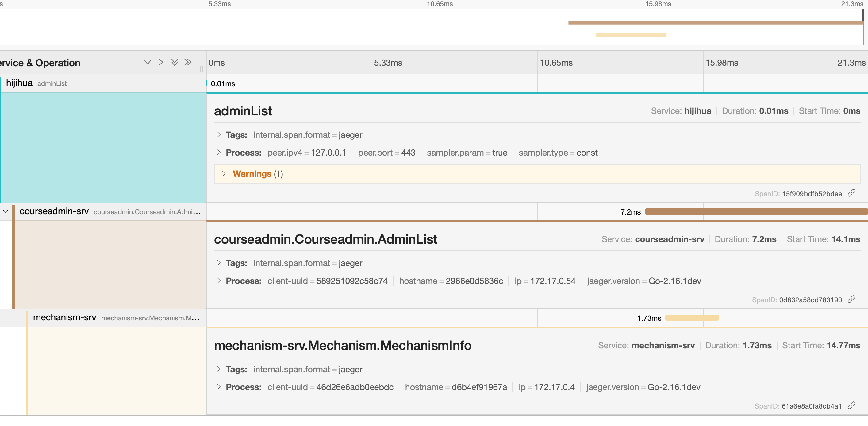The width and height of the screenshot is (868, 426).
Task: Copy deep link for SpanID 61a6e8a0fa8cb4a1
Action: coord(851,405)
